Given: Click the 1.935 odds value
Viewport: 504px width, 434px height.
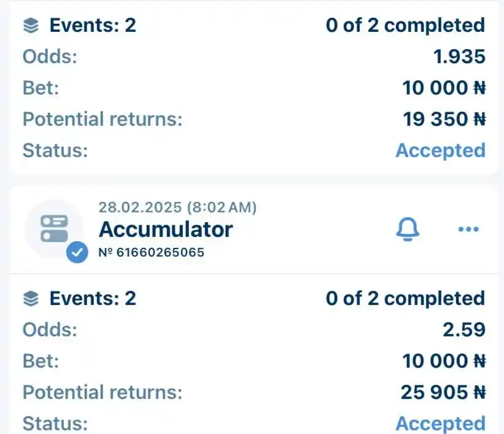Looking at the screenshot, I should click(x=459, y=57).
